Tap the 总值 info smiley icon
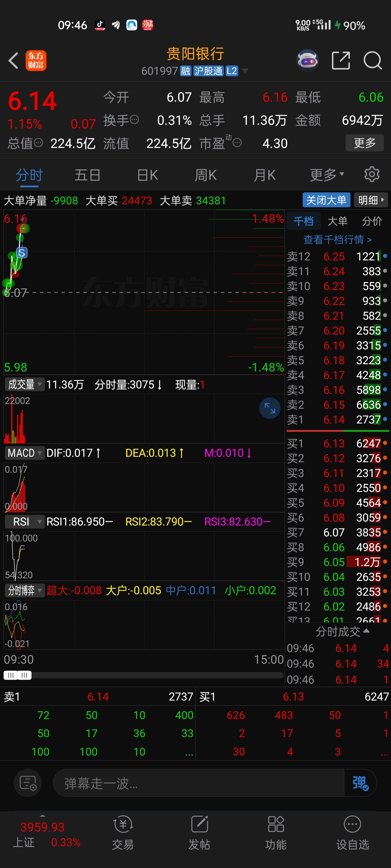Image resolution: width=391 pixels, height=868 pixels. click(38, 143)
